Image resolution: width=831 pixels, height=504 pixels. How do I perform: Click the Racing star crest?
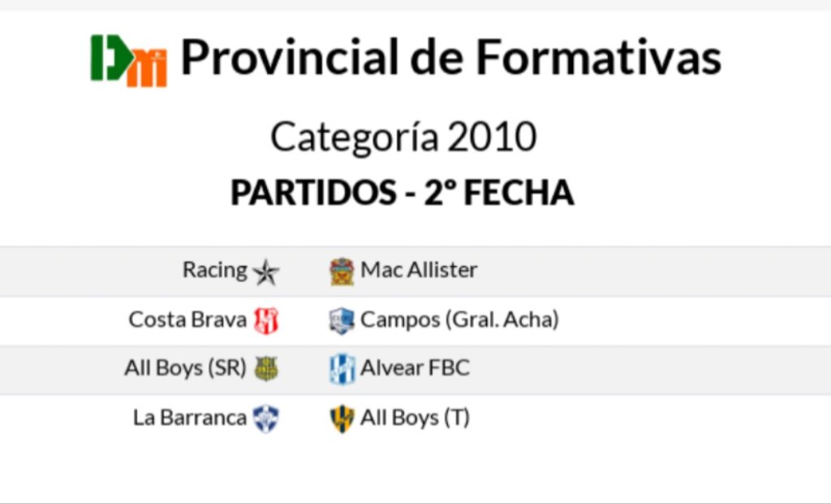(266, 272)
